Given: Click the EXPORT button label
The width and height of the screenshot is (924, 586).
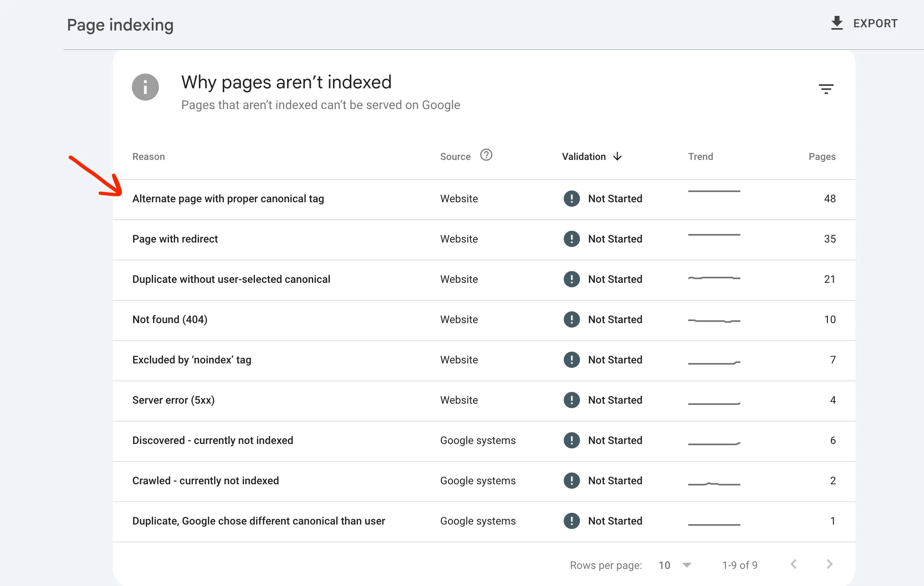Looking at the screenshot, I should (x=875, y=24).
